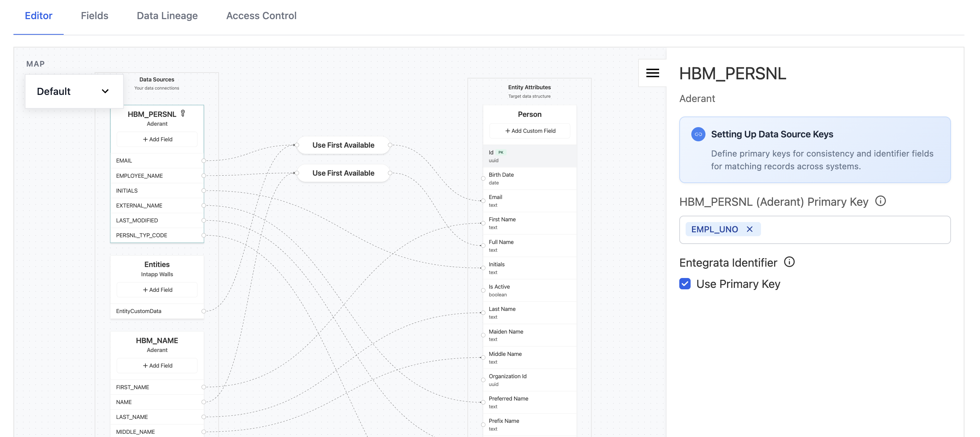The image size is (980, 437).
Task: Select the first Use First Available node
Action: pos(343,144)
